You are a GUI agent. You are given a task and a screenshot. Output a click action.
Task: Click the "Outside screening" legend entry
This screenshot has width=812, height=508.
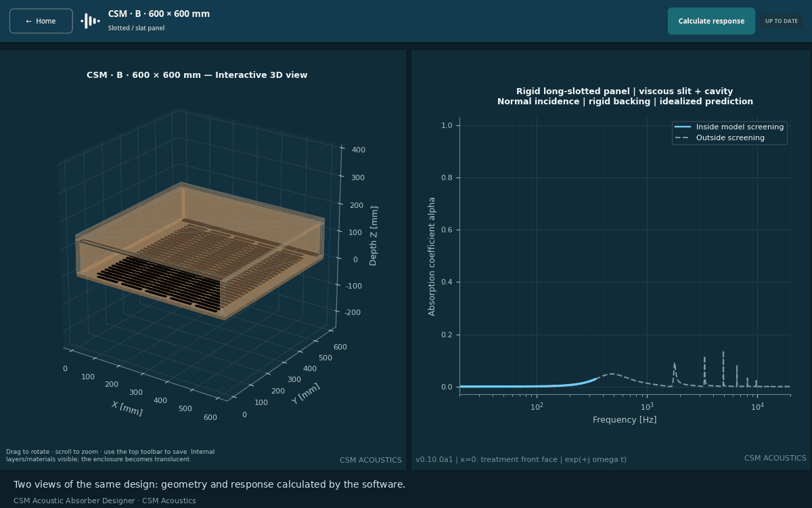click(x=720, y=137)
